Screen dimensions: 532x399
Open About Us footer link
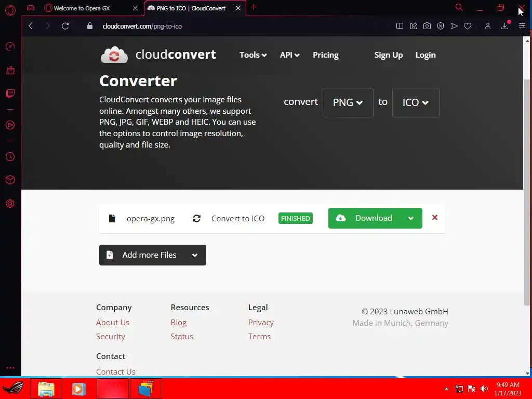[x=113, y=322]
